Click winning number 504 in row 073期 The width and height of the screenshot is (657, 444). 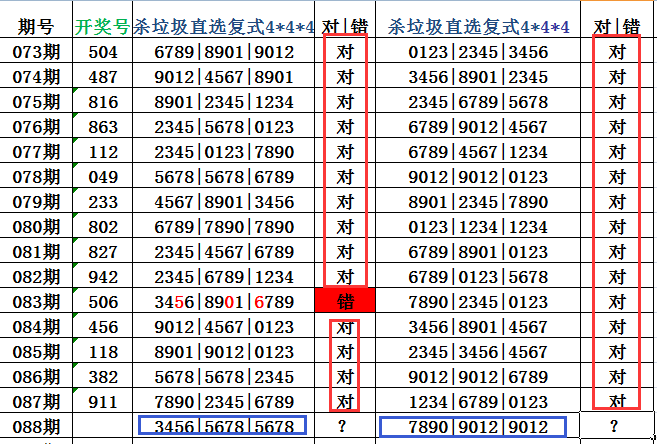coord(102,52)
